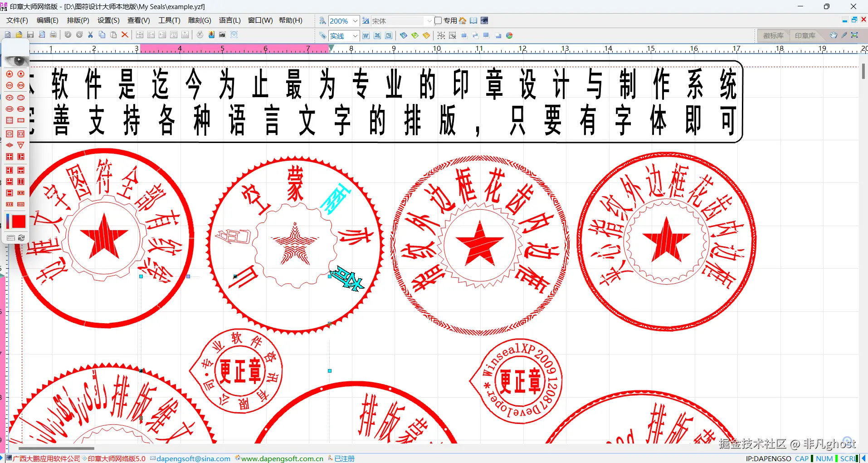
Task: Open the book icon in the font toolbar
Action: pos(473,21)
